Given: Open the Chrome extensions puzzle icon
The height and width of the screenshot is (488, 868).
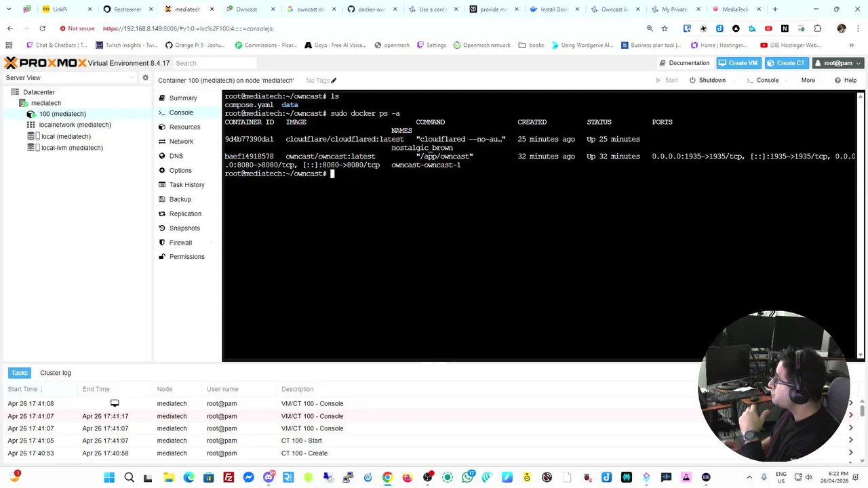Looking at the screenshot, I should point(817,28).
